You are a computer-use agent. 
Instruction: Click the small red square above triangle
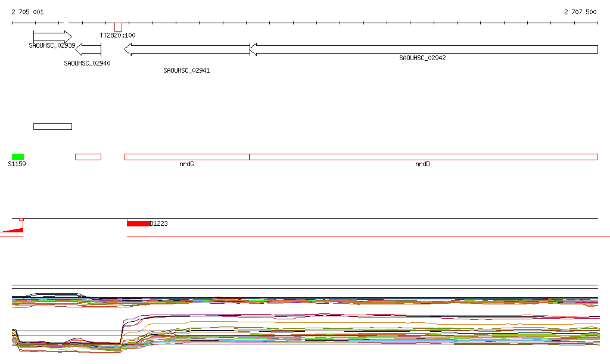coord(21,219)
